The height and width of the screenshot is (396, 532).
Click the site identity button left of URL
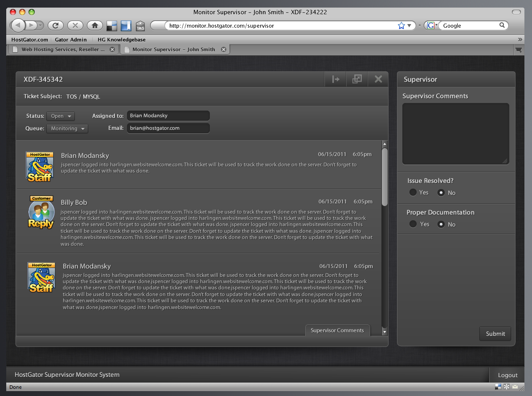[x=158, y=25]
